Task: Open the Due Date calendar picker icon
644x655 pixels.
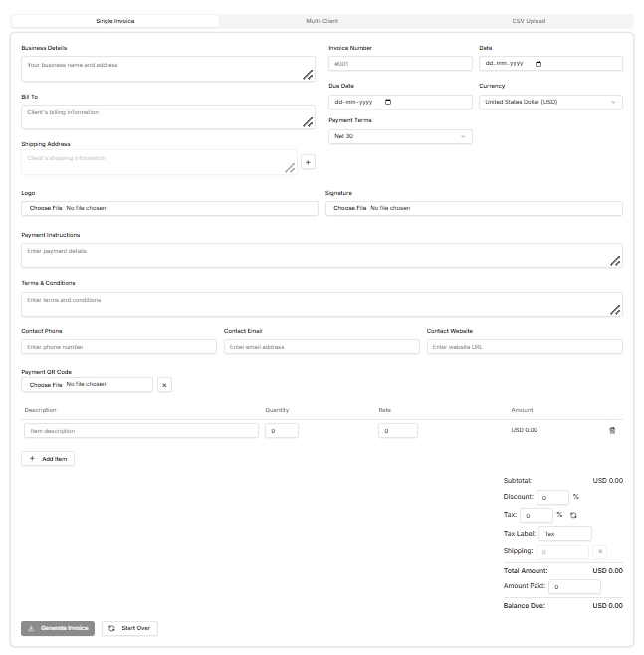Action: [x=388, y=102]
